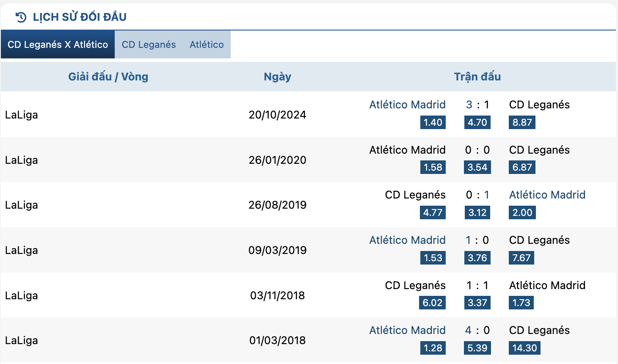The height and width of the screenshot is (364, 618).
Task: Select the 3.54 draw odds badge
Action: [x=477, y=167]
